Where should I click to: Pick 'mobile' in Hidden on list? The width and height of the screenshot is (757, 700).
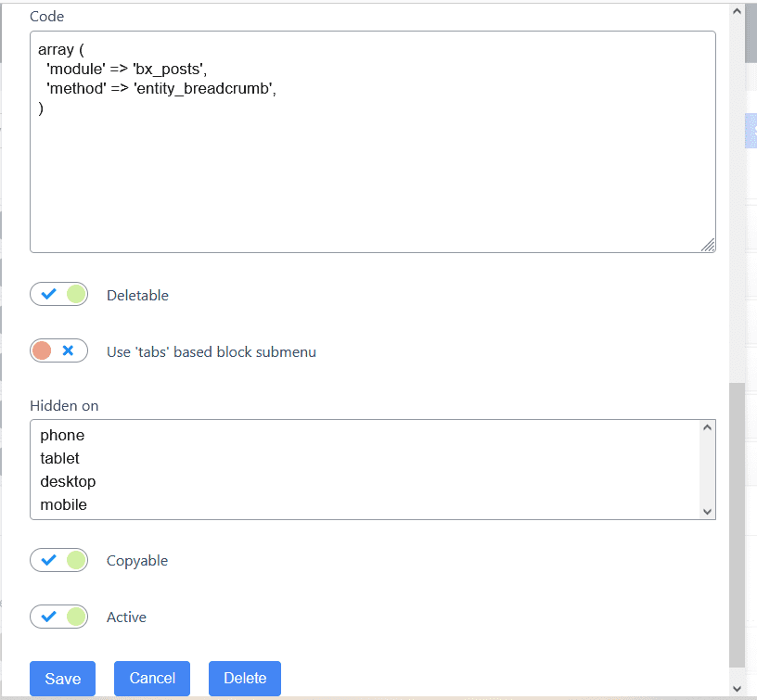[63, 504]
